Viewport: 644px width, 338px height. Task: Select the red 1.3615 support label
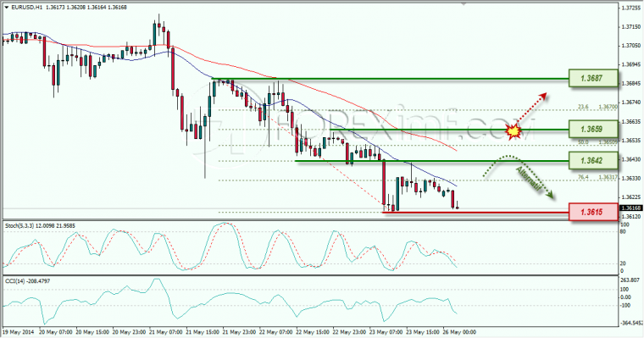click(593, 212)
